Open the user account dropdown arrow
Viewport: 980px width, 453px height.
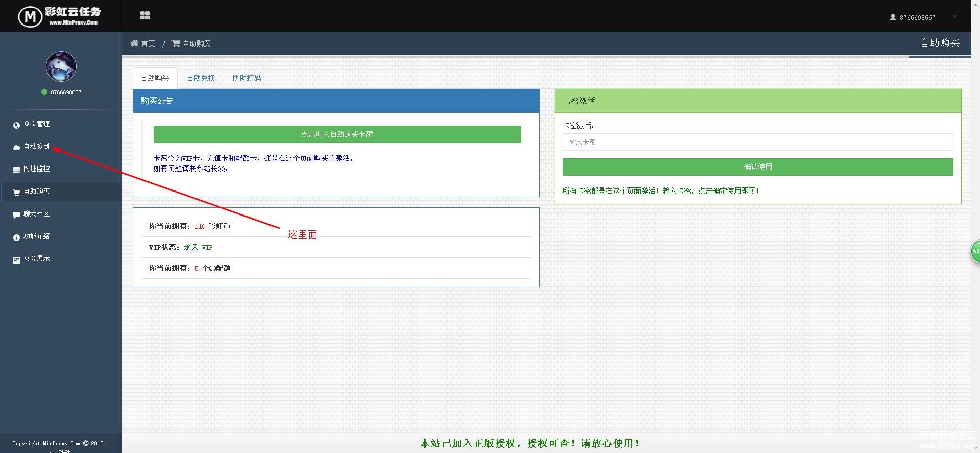954,16
